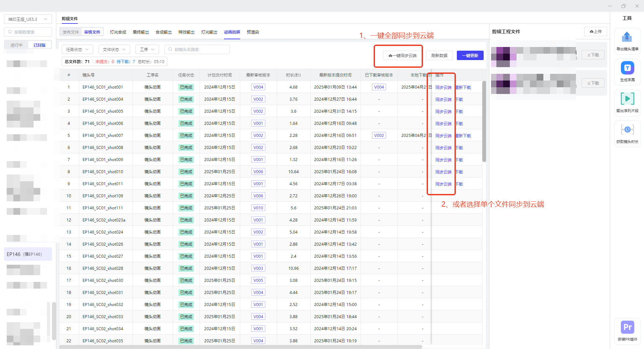Click 刷新数据 button
Screen dimensions: 644x349
[x=439, y=55]
